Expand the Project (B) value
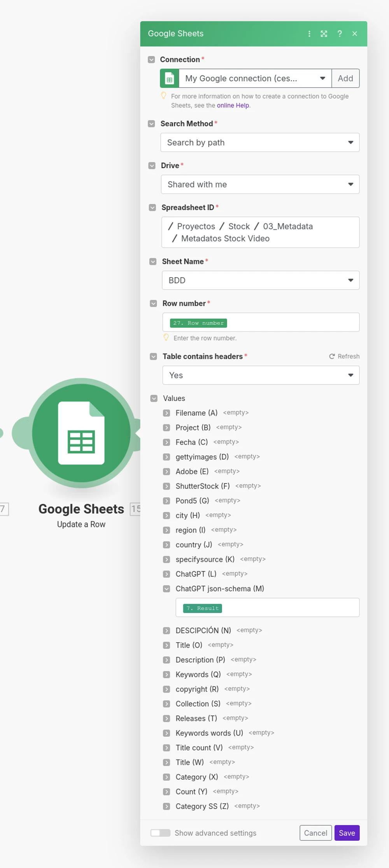The image size is (389, 868). (166, 428)
